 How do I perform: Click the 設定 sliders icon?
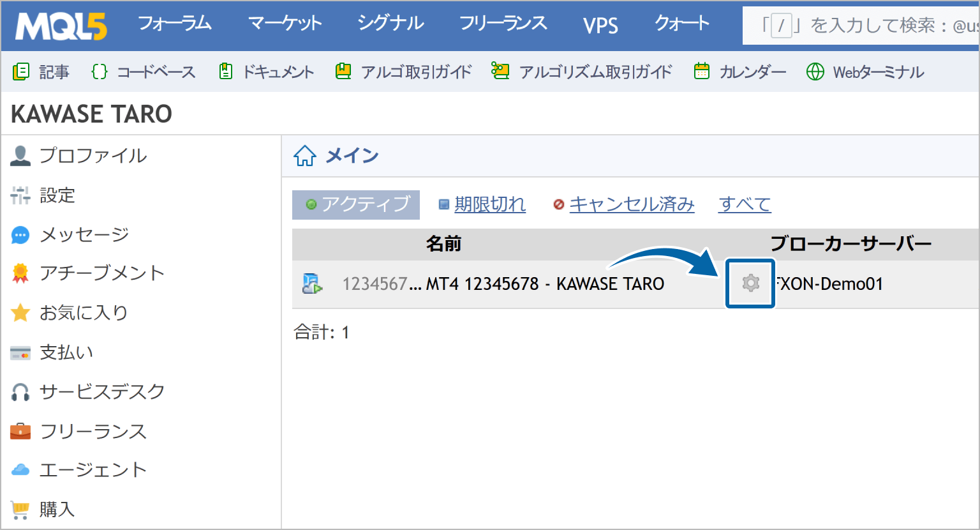pos(20,195)
